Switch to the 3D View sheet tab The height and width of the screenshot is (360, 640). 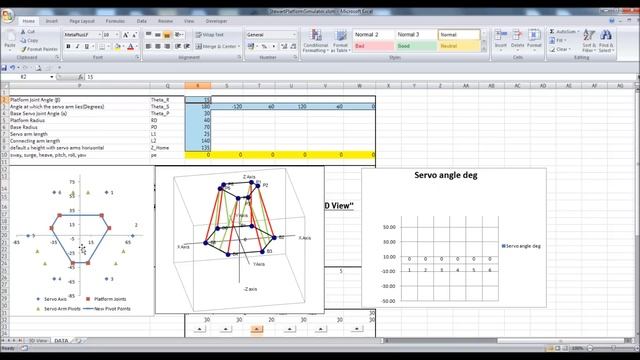pyautogui.click(x=38, y=340)
